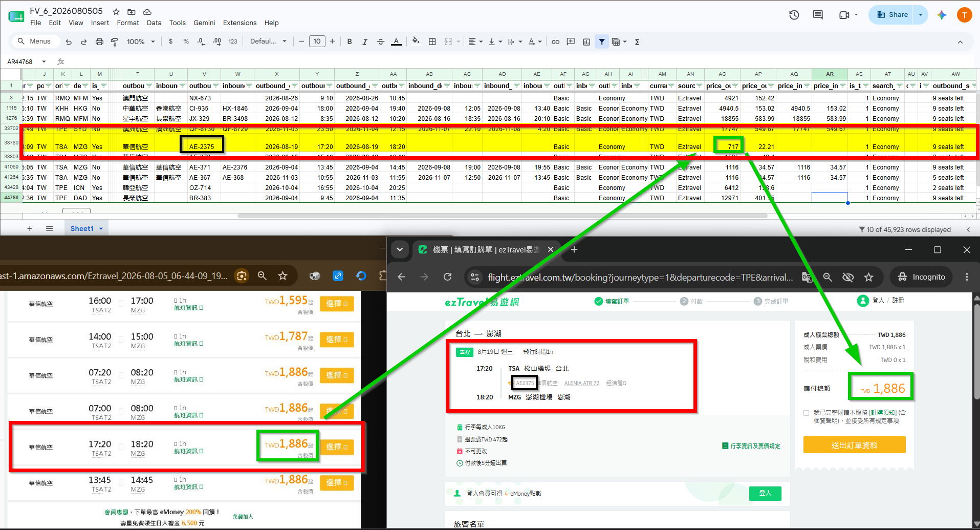This screenshot has height=530, width=980.
Task: Toggle the filter icon in Sheets toolbar
Action: 602,42
